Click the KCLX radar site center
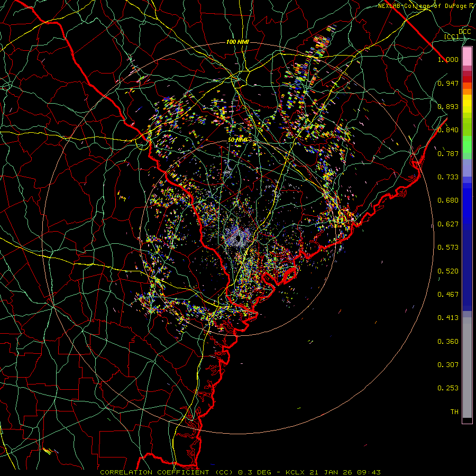The image size is (476, 476). pyautogui.click(x=238, y=237)
